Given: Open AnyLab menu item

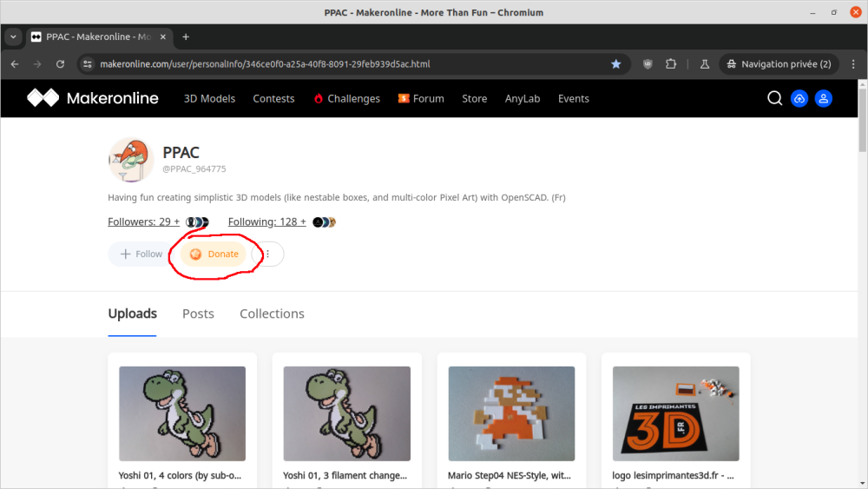Looking at the screenshot, I should pyautogui.click(x=522, y=98).
